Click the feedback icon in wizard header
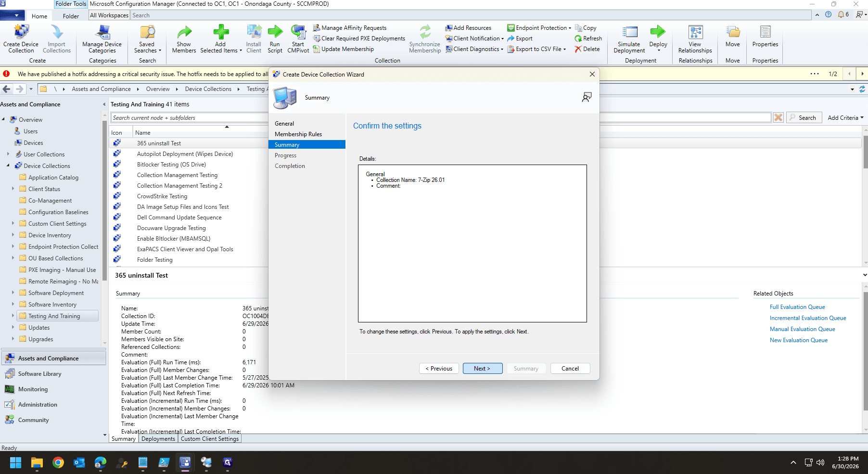This screenshot has height=474, width=868. pos(587,97)
